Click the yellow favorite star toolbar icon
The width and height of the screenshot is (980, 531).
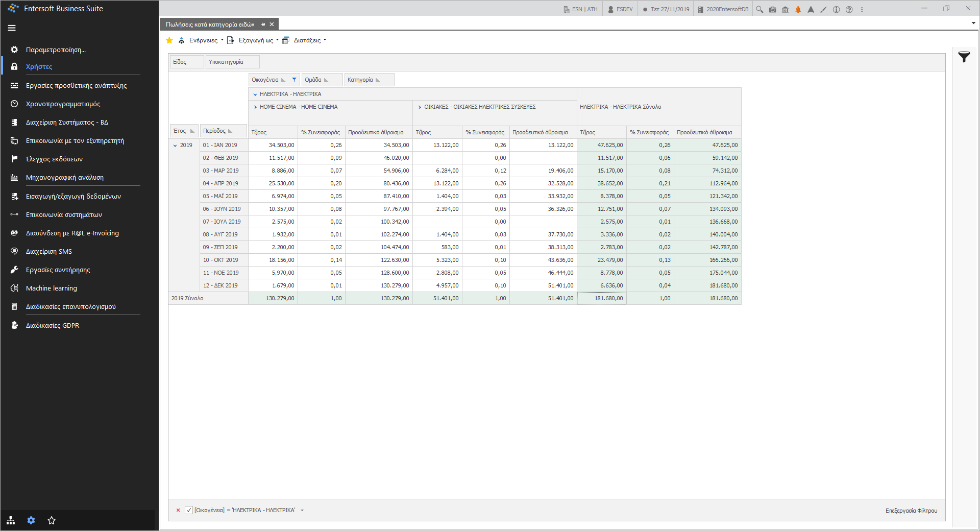pos(169,40)
